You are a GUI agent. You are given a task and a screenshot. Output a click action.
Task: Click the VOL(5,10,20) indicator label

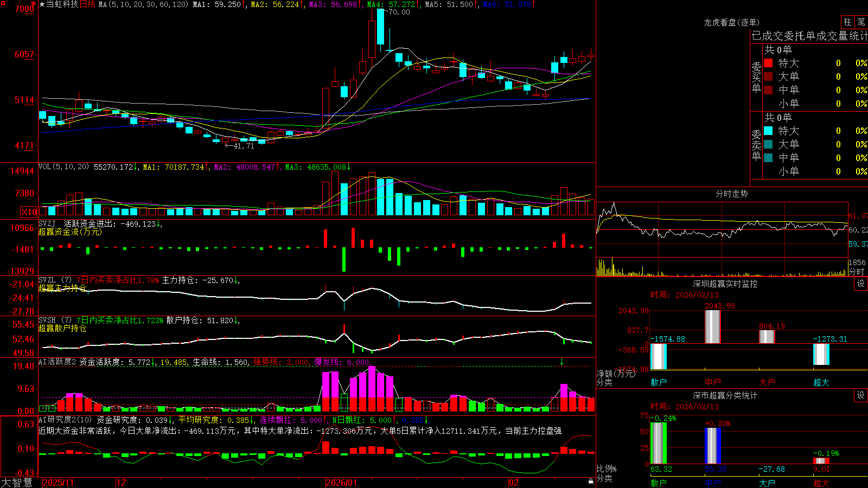pyautogui.click(x=64, y=167)
